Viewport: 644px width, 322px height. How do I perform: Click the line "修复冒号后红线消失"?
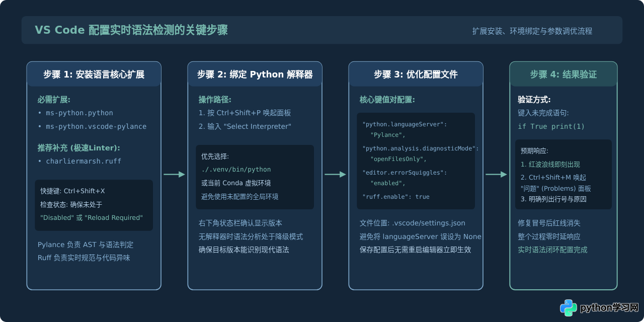(x=549, y=223)
